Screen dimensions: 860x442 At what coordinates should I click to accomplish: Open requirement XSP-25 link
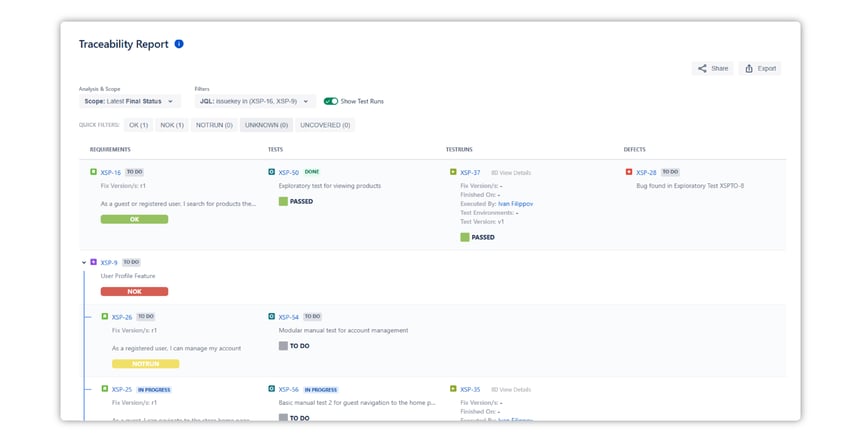(x=122, y=389)
